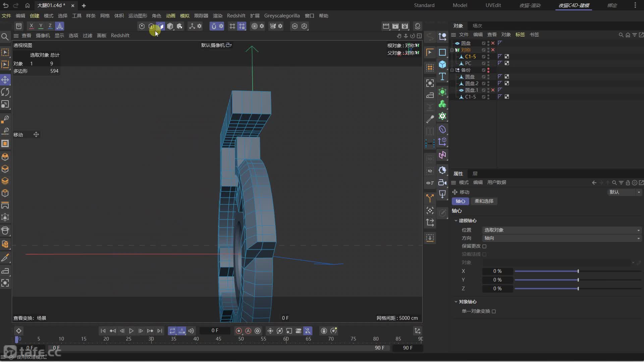Click the camera object icon in palette
644x362 pixels.
click(442, 182)
